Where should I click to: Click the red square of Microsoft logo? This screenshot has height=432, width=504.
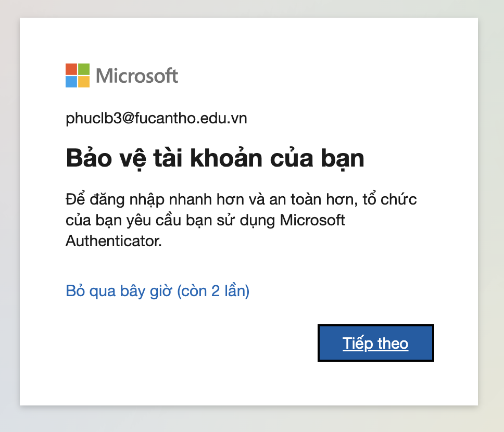71,69
